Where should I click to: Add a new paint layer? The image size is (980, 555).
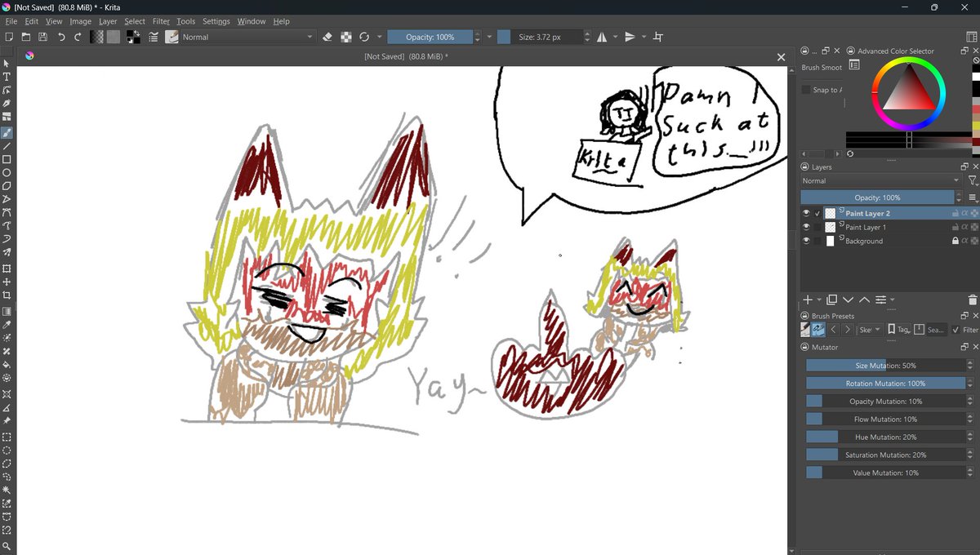(808, 300)
